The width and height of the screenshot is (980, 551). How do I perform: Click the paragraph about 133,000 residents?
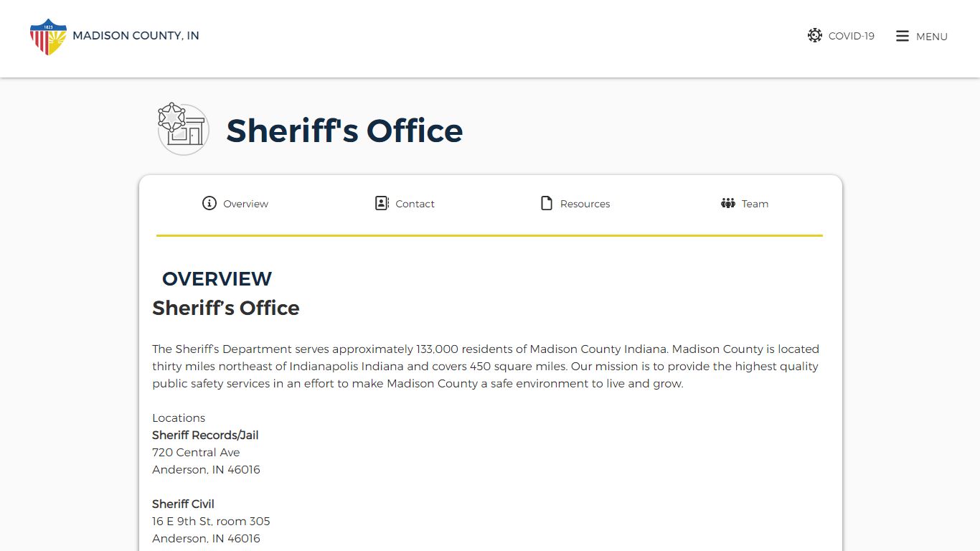(x=486, y=366)
